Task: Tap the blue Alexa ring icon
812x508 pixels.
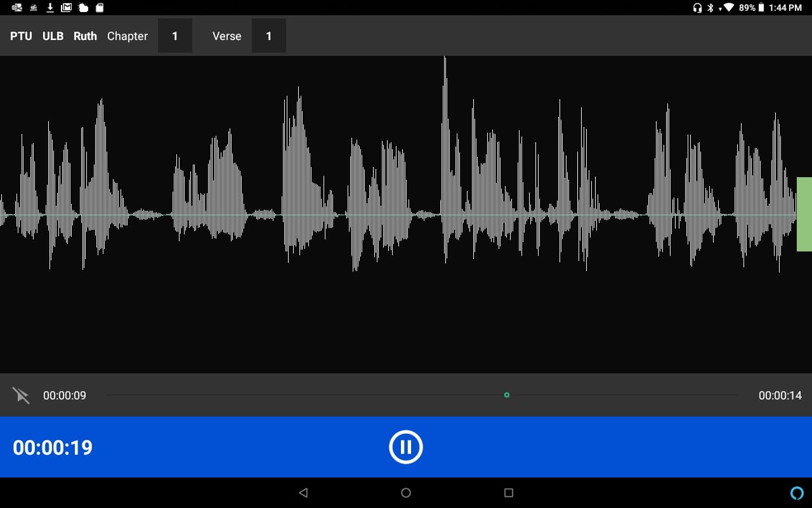Action: (797, 493)
